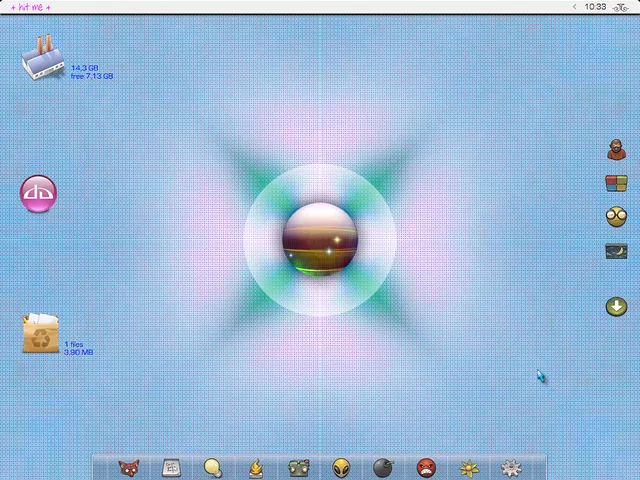
Task: Click the red fox icon in the dock
Action: pyautogui.click(x=128, y=467)
